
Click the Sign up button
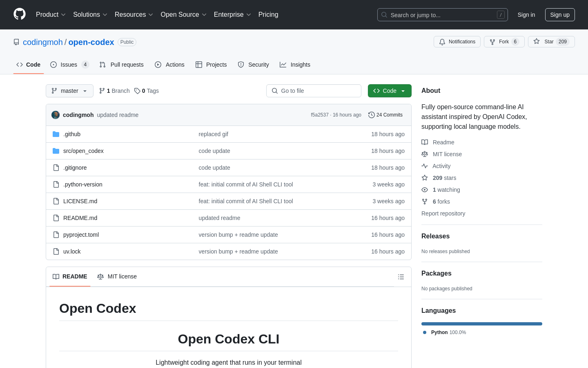(560, 15)
